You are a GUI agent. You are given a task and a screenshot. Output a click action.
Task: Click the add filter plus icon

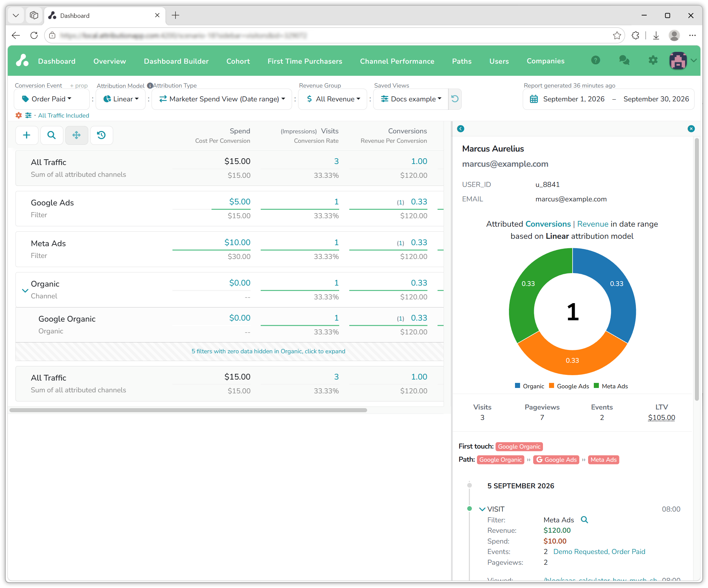pos(27,135)
